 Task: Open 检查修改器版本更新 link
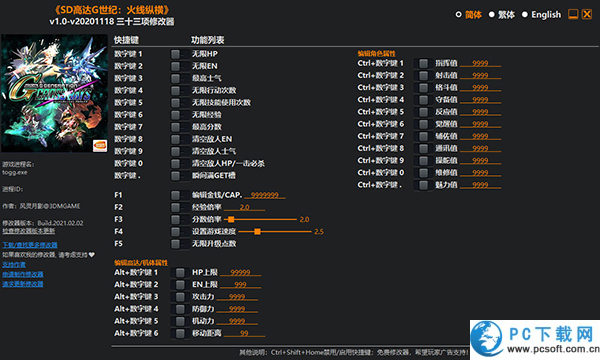tap(29, 231)
